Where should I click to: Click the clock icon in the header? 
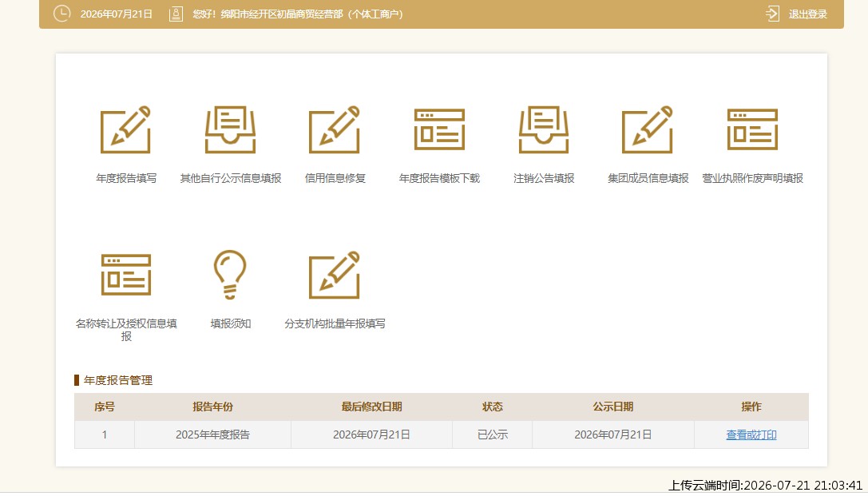point(62,14)
